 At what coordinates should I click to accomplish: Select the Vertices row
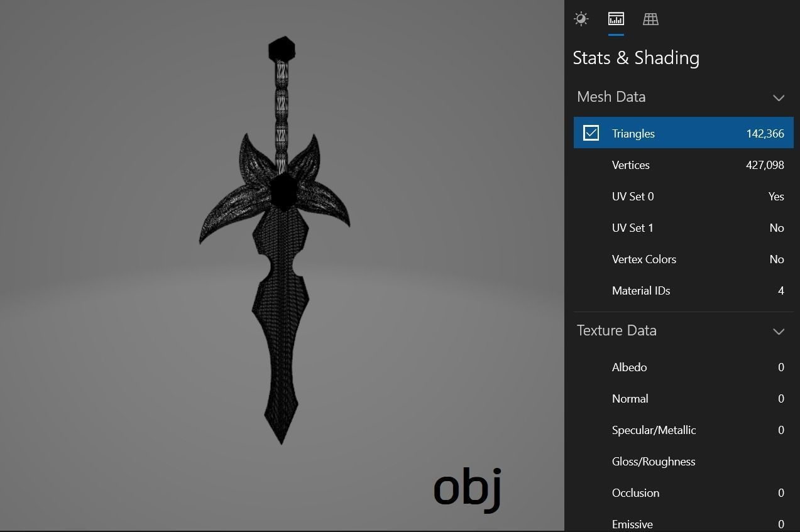click(684, 165)
